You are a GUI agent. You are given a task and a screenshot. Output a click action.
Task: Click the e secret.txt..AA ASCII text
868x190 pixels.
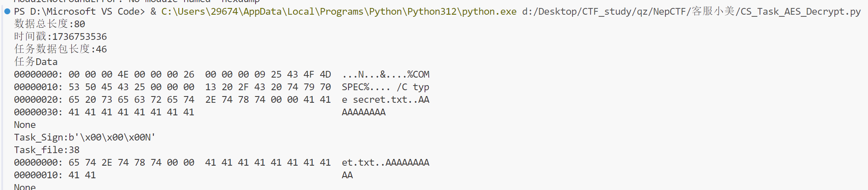pyautogui.click(x=385, y=99)
